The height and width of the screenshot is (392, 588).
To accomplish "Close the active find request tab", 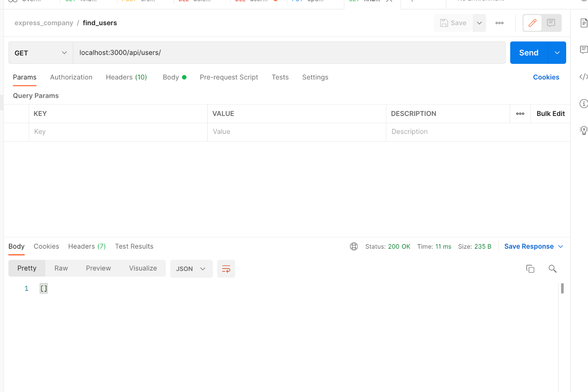I will (x=389, y=1).
